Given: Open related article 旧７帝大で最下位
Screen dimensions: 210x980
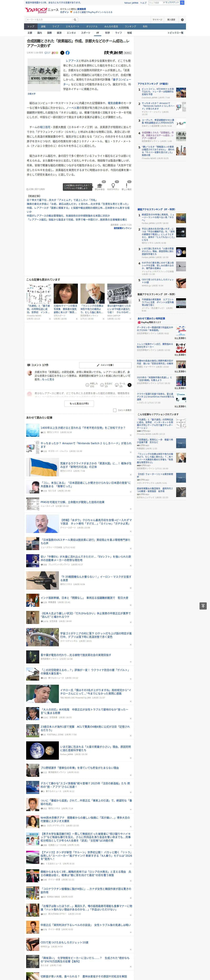Looking at the screenshot, I should 62,200.
